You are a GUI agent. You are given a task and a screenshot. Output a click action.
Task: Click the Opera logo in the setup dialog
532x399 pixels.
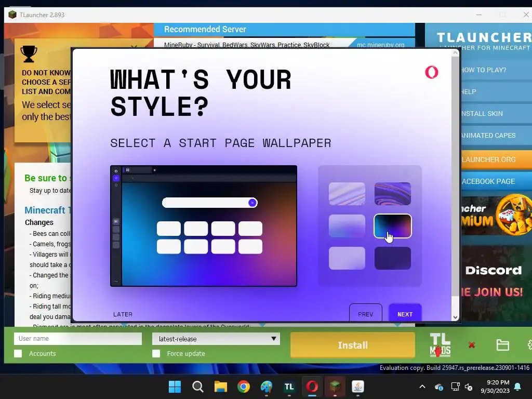pyautogui.click(x=432, y=72)
